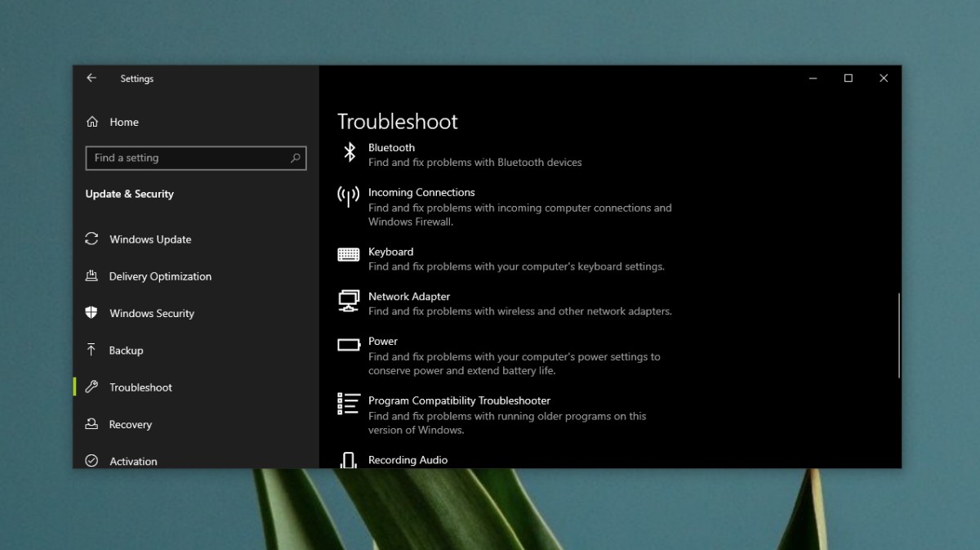Click the Troubleshoot wrench icon
The height and width of the screenshot is (550, 980).
91,387
